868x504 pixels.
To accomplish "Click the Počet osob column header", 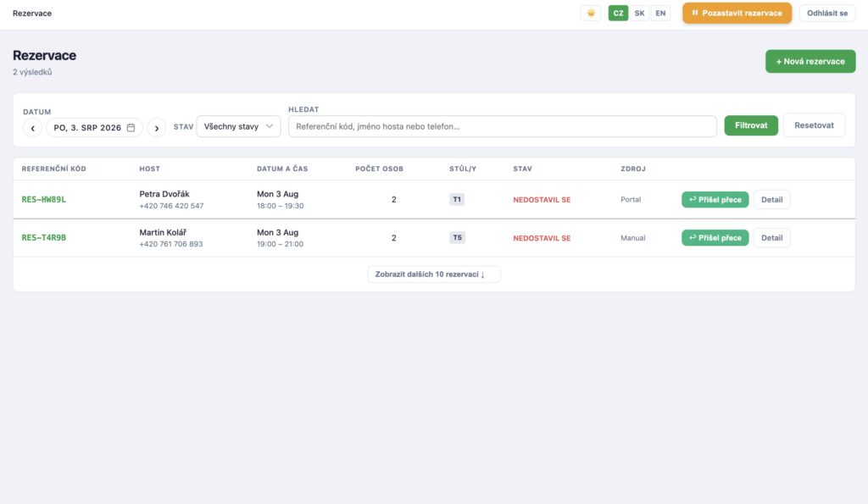I will [x=379, y=169].
